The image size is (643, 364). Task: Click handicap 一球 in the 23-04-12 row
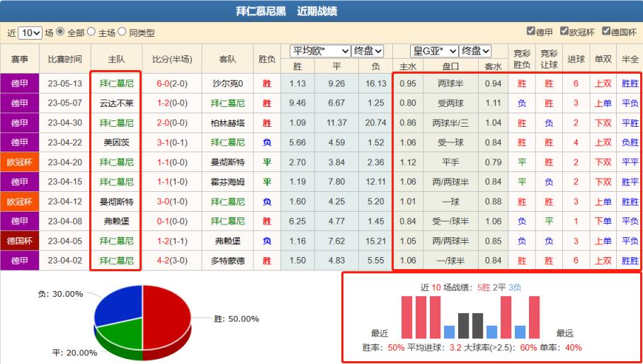pos(450,202)
